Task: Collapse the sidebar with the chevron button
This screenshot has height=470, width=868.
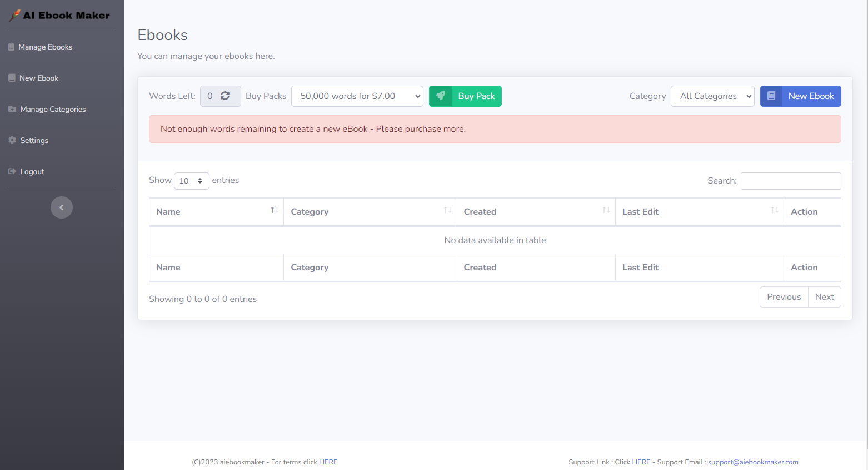Action: tap(62, 207)
